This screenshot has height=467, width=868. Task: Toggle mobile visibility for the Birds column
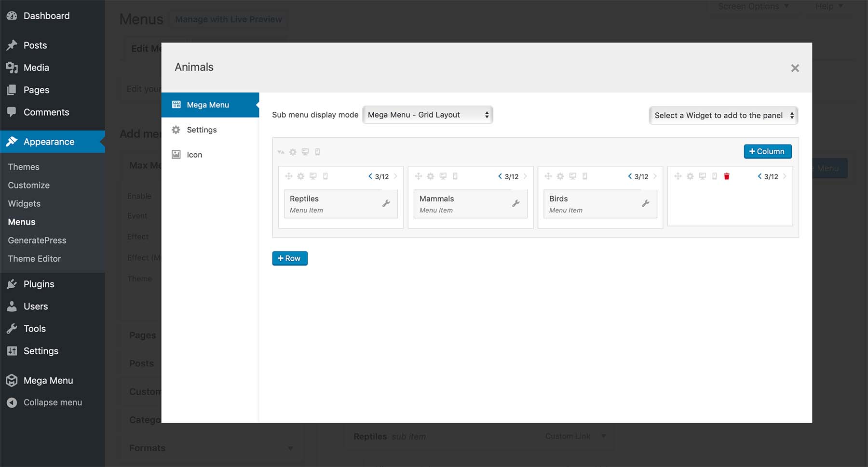click(x=585, y=176)
